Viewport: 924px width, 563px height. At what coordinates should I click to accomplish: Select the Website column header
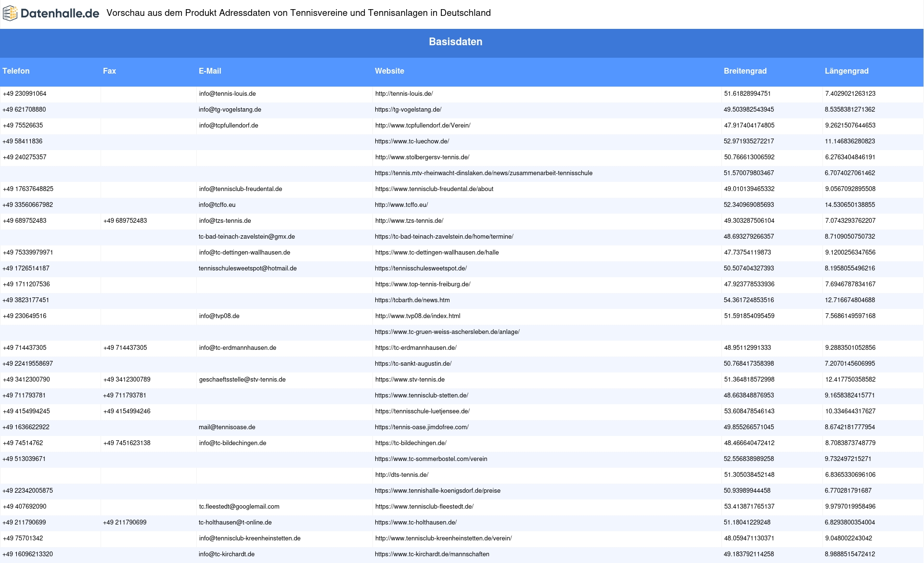389,71
